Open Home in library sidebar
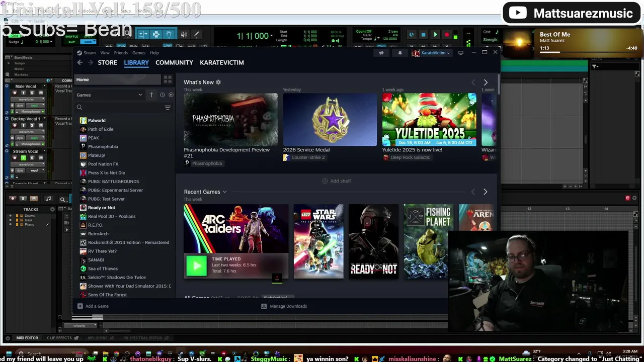The image size is (644, 362). pos(118,79)
